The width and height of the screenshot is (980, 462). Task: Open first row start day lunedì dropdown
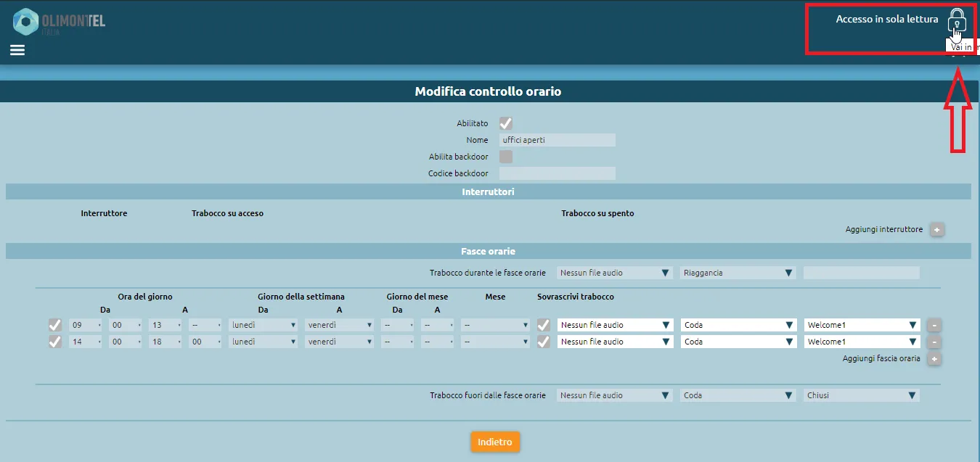[x=263, y=325]
